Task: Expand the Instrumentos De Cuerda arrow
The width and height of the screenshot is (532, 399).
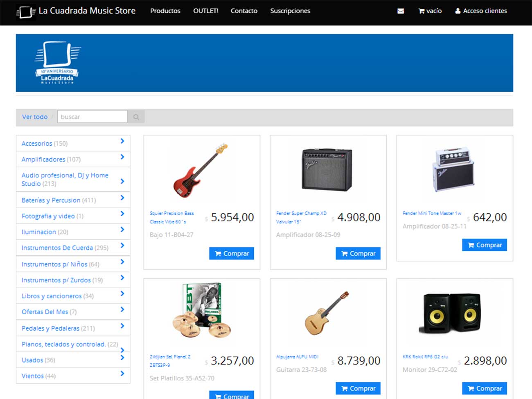Action: tap(122, 246)
